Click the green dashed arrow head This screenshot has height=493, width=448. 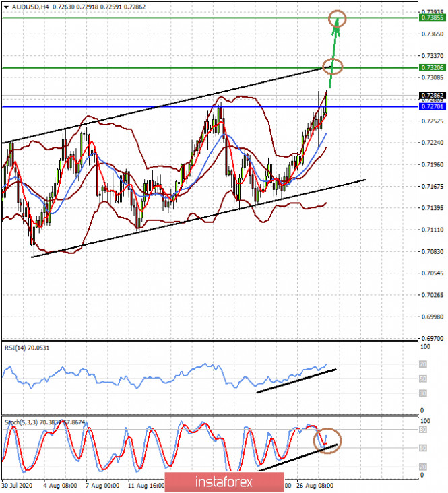(x=335, y=25)
